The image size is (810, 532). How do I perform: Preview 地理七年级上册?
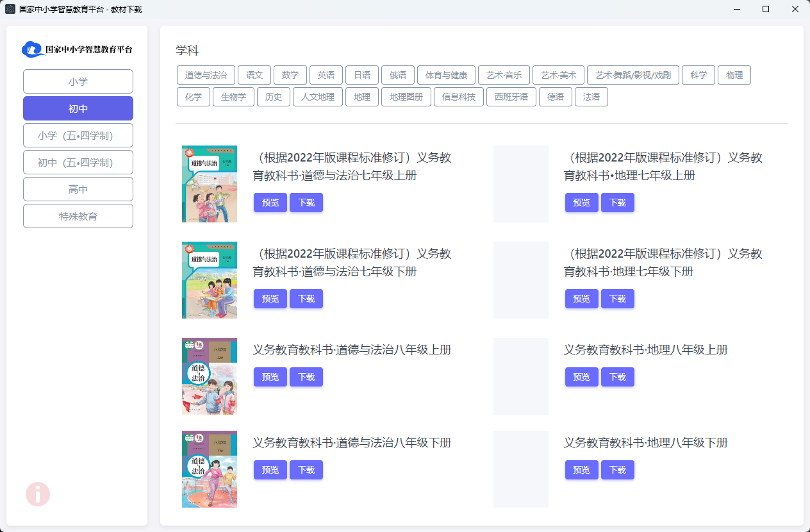click(x=582, y=203)
